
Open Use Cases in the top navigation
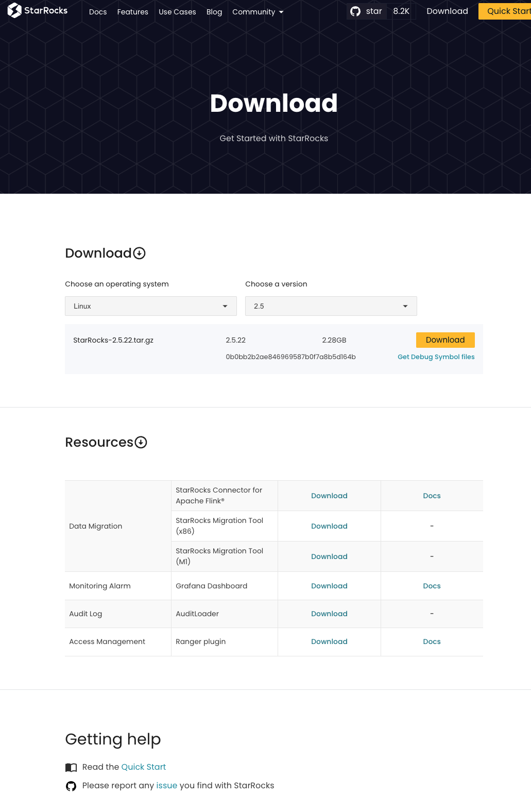pyautogui.click(x=177, y=12)
